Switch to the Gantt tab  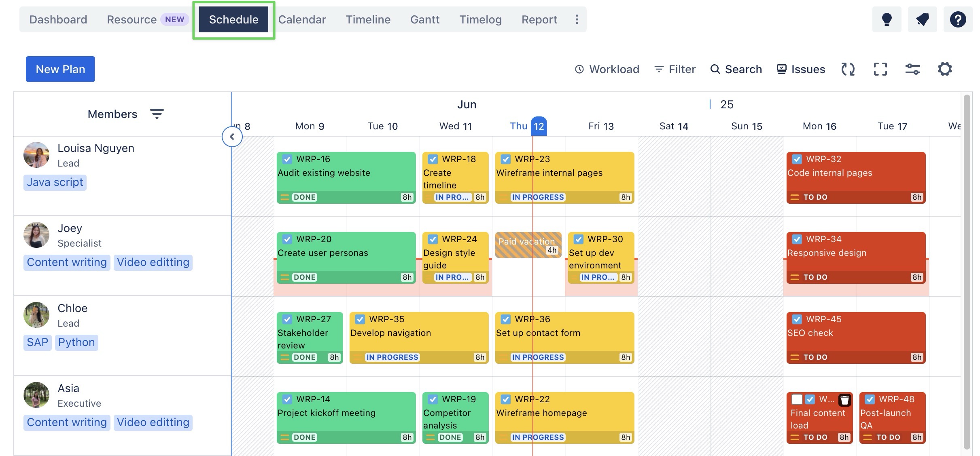[x=424, y=19]
